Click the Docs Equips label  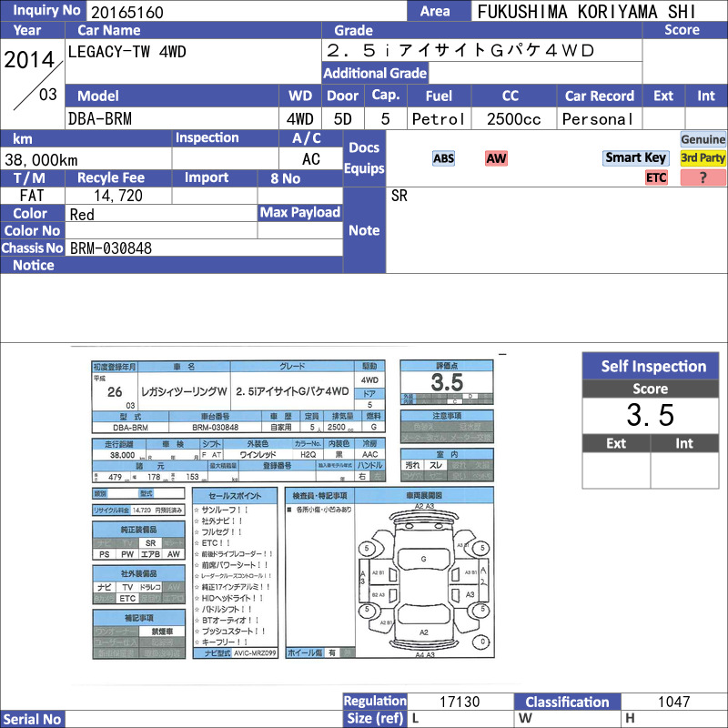tap(364, 158)
